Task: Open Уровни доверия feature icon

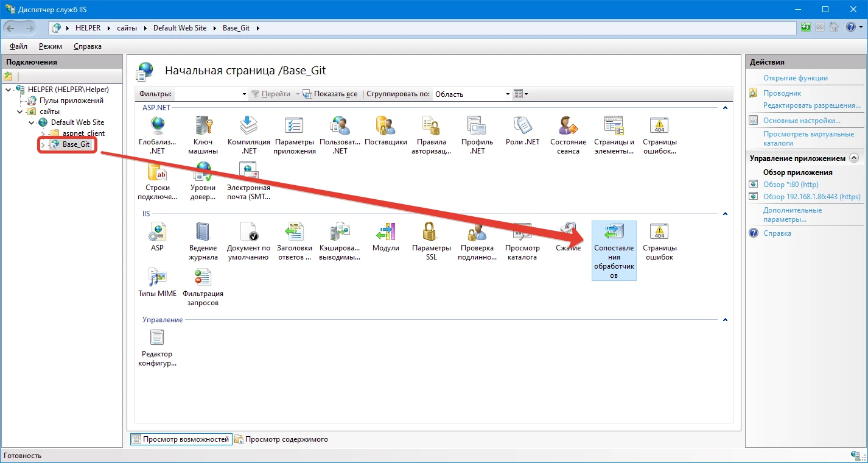Action: point(203,181)
